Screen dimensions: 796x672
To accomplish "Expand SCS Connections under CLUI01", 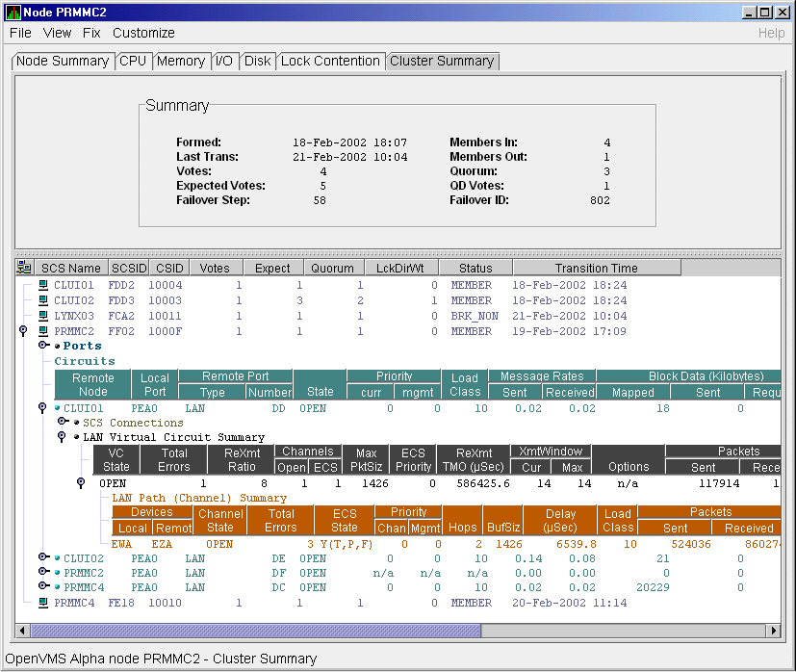I will coord(63,421).
